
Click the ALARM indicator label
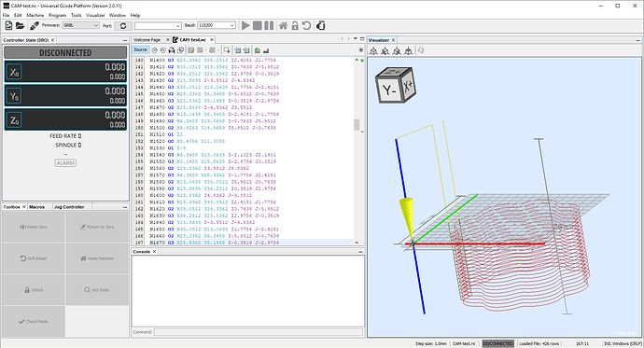(x=65, y=163)
